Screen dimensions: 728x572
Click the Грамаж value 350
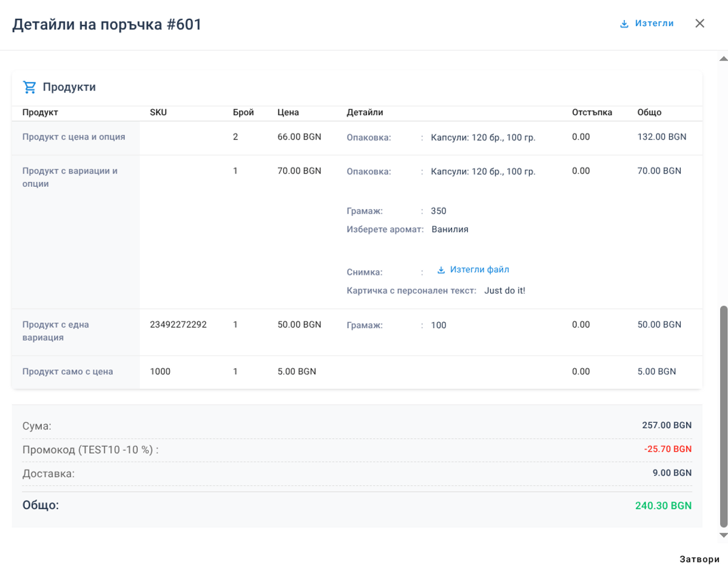(x=439, y=211)
